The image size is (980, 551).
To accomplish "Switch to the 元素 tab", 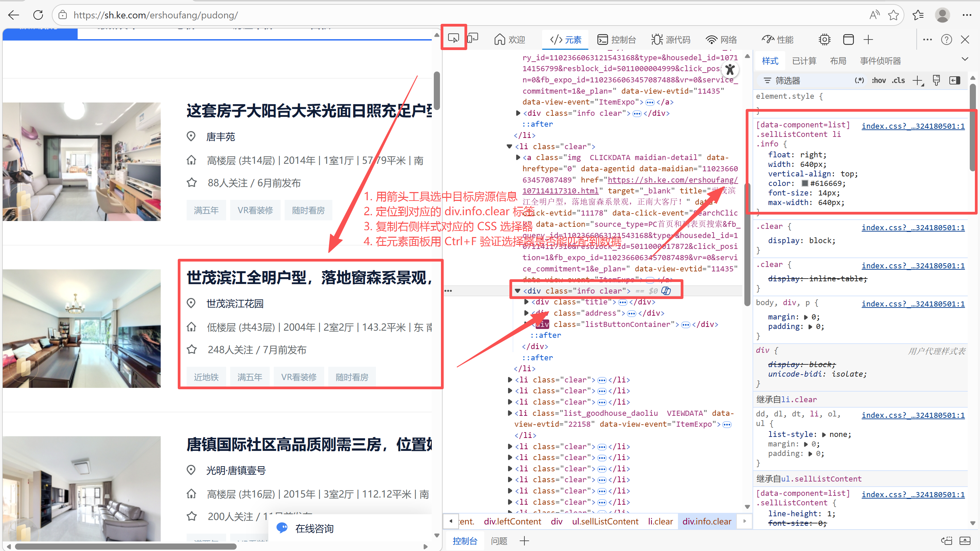I will [x=565, y=40].
